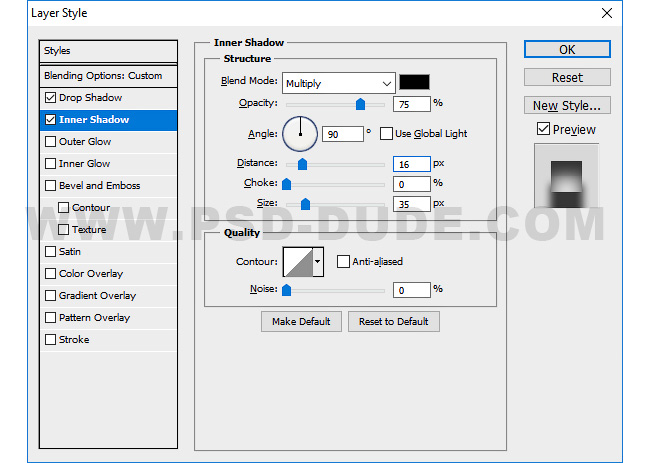This screenshot has width=650, height=463.
Task: Click the Noise slider handle
Action: click(x=286, y=290)
